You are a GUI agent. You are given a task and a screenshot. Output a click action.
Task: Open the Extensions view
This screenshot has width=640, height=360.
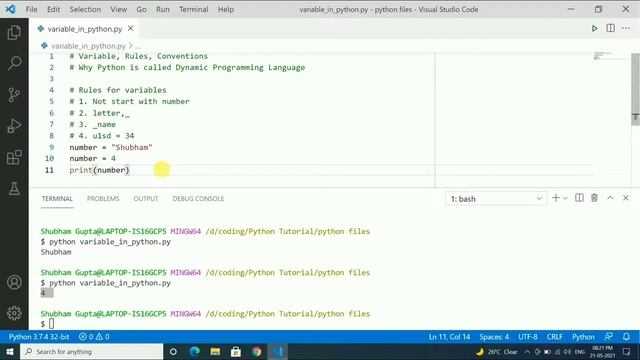click(x=14, y=158)
